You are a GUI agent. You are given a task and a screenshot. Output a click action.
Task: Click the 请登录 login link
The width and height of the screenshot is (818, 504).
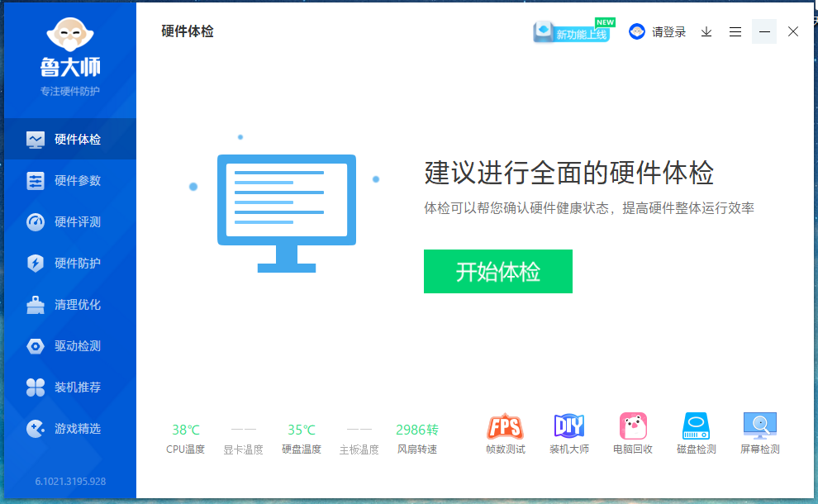[671, 31]
